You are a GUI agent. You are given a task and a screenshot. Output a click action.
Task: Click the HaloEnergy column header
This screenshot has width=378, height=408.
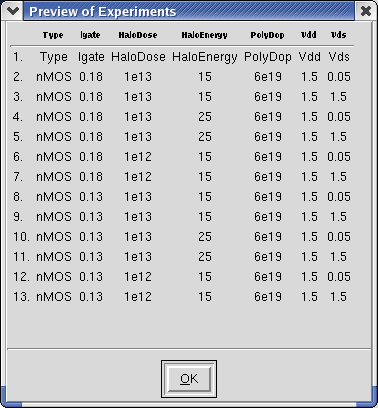click(x=204, y=35)
